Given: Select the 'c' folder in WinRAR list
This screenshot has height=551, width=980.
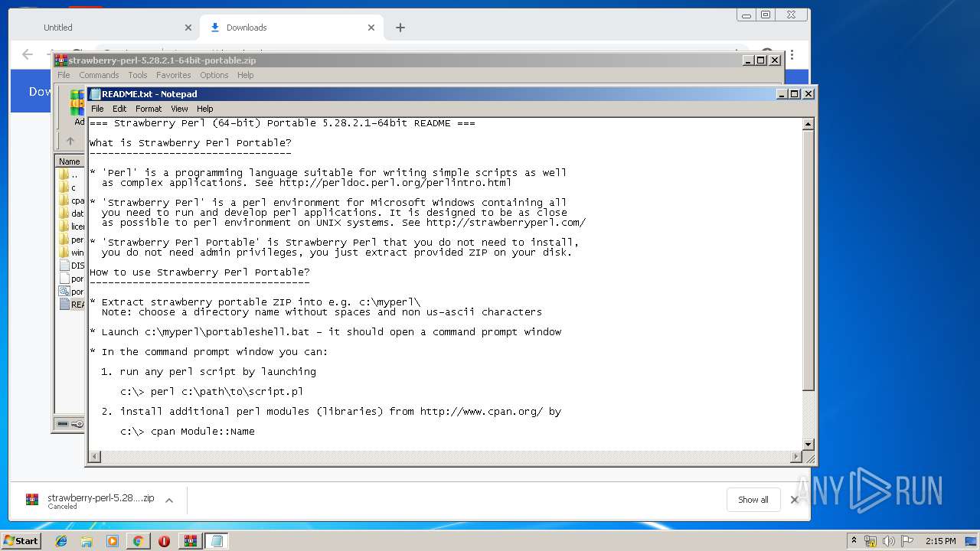Looking at the screenshot, I should (x=69, y=187).
